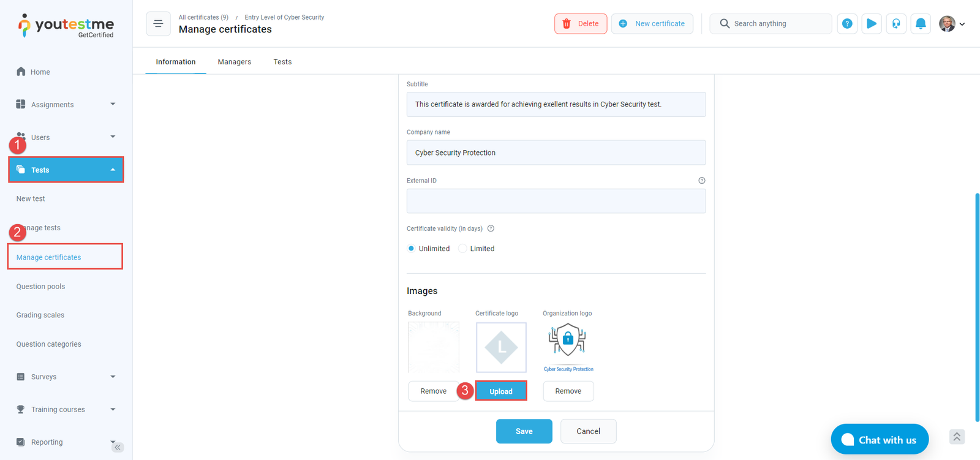Switch to the Managers tab
The height and width of the screenshot is (460, 980).
pos(235,62)
